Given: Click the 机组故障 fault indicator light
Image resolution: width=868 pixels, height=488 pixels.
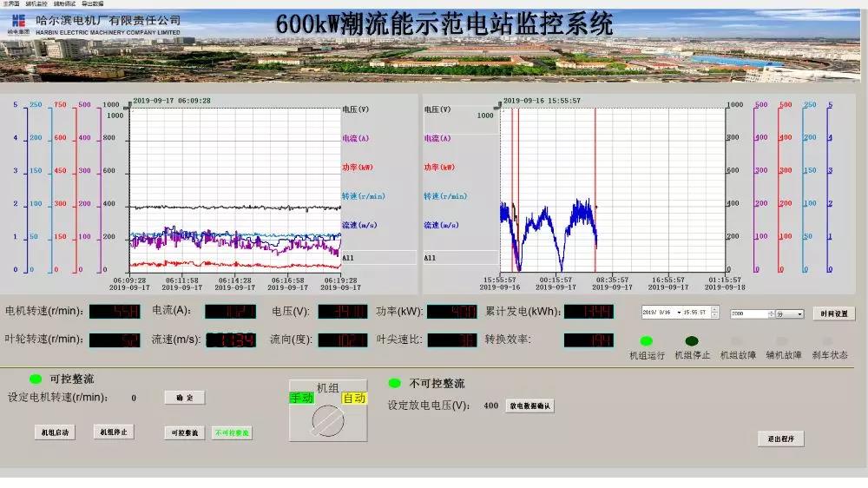Looking at the screenshot, I should pos(738,341).
